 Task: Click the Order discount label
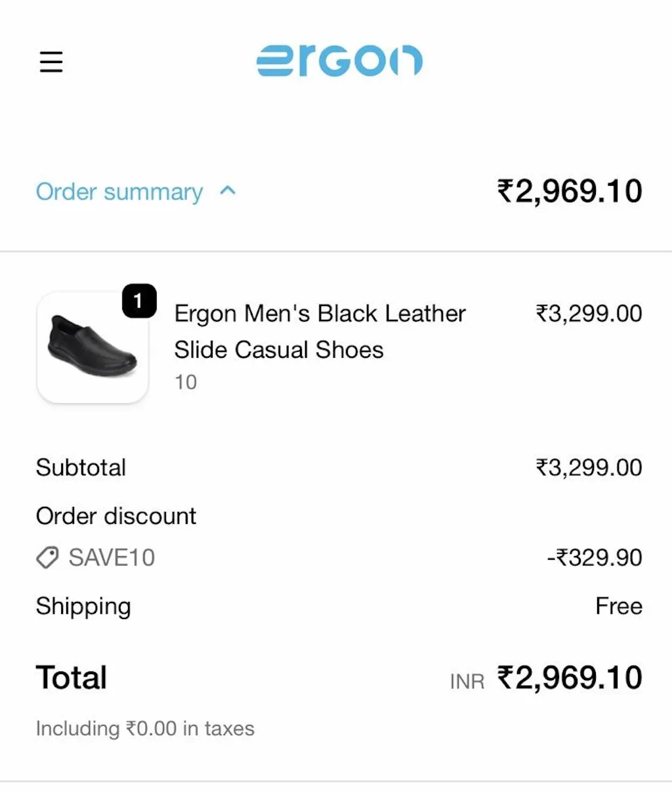pos(116,516)
